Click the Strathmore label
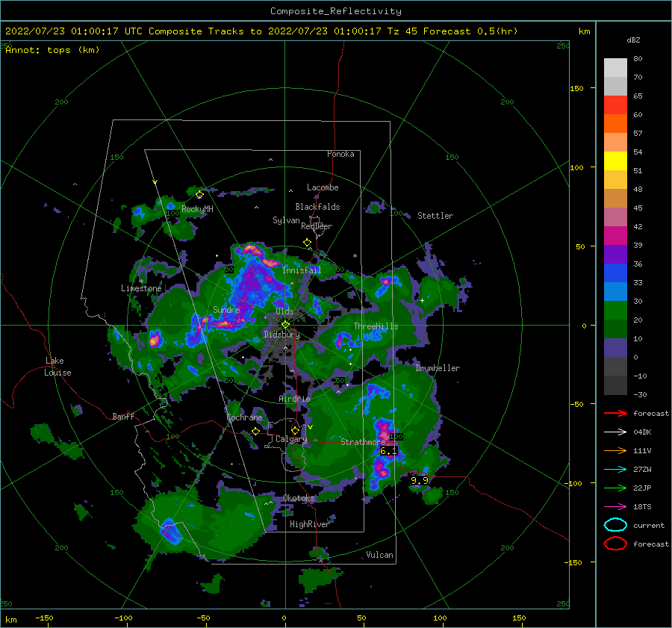The width and height of the screenshot is (672, 628). coord(363,441)
